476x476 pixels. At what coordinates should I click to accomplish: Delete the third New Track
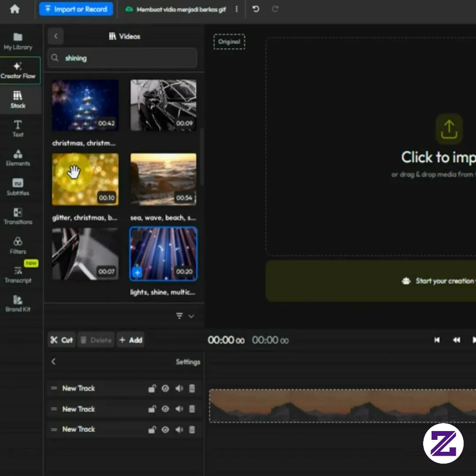click(192, 430)
